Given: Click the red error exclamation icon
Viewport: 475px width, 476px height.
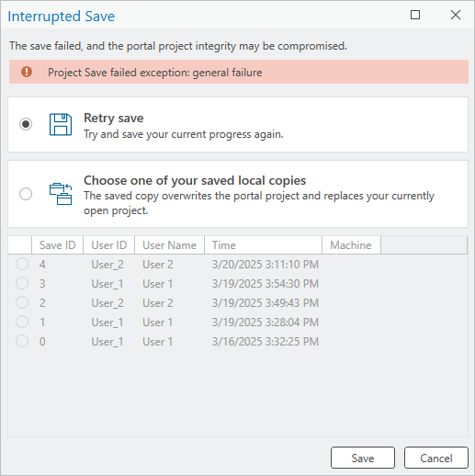Looking at the screenshot, I should click(27, 72).
